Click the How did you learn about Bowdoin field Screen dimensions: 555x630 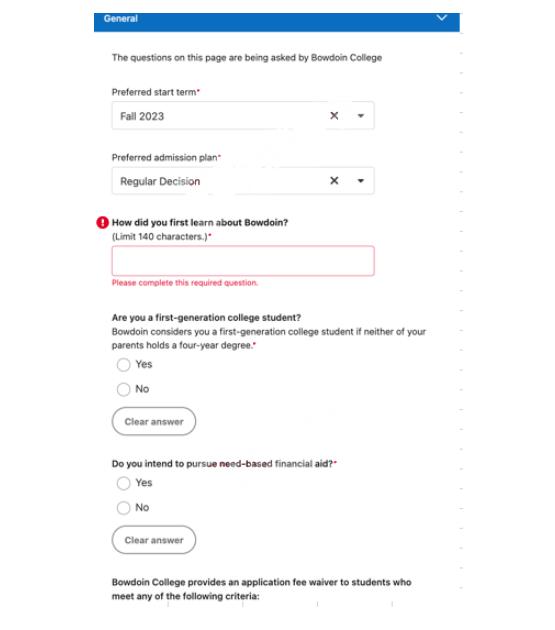click(x=243, y=261)
